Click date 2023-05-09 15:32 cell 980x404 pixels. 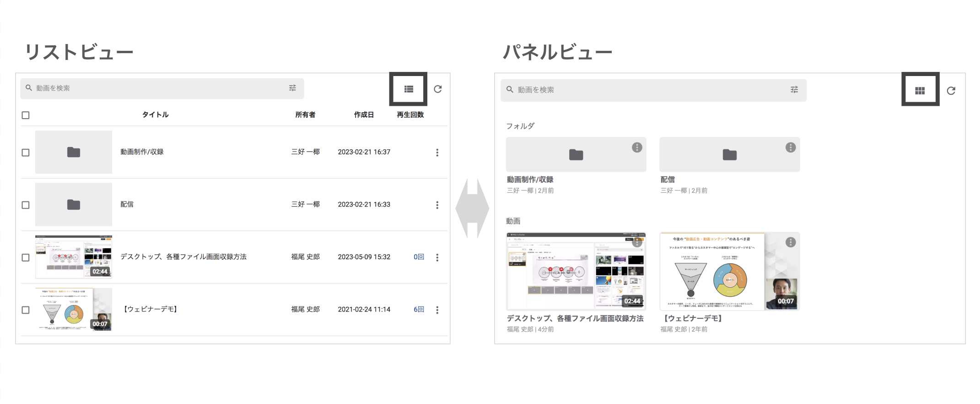(x=364, y=257)
